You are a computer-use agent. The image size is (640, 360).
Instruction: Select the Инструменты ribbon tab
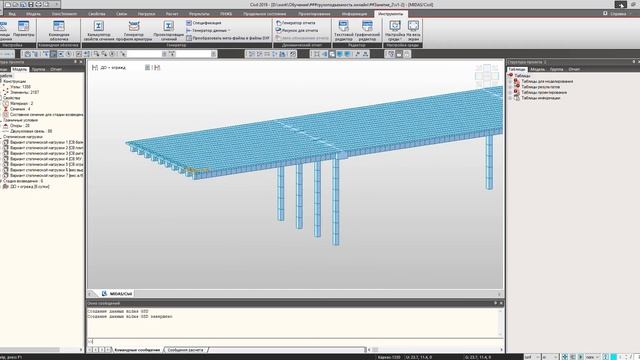(391, 14)
